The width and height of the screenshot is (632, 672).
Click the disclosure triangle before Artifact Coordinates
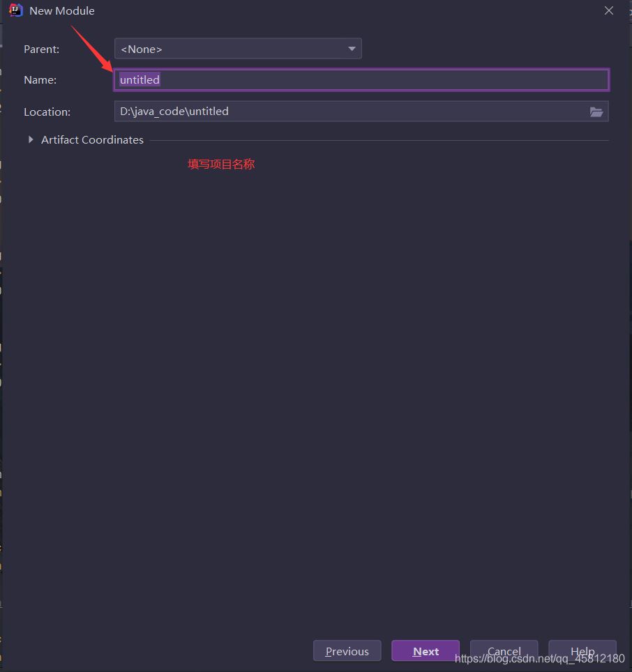pos(31,139)
